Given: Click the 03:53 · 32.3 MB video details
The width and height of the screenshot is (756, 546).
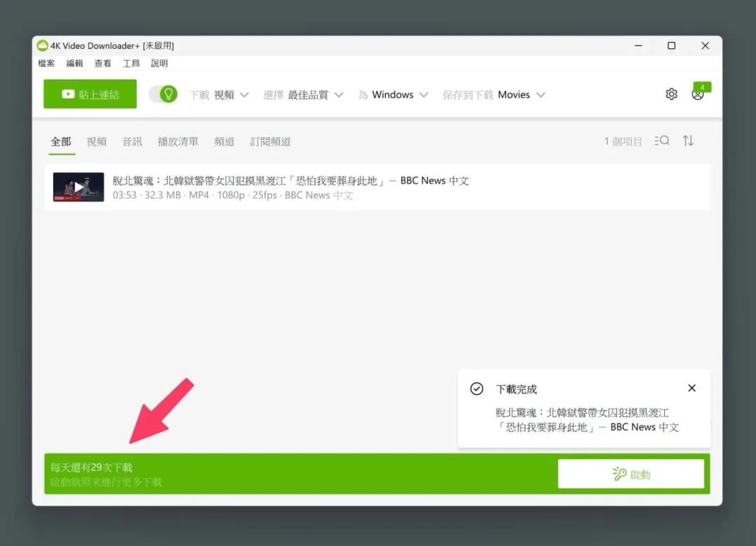Looking at the screenshot, I should [x=233, y=195].
